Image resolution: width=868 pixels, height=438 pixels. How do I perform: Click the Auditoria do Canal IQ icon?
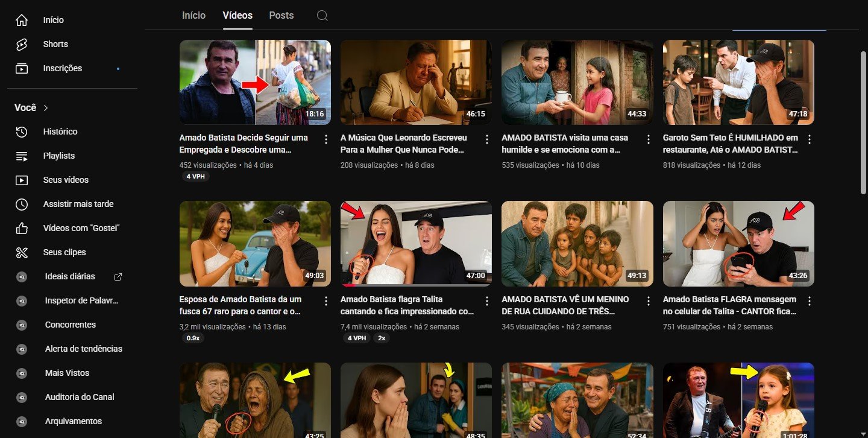click(22, 397)
